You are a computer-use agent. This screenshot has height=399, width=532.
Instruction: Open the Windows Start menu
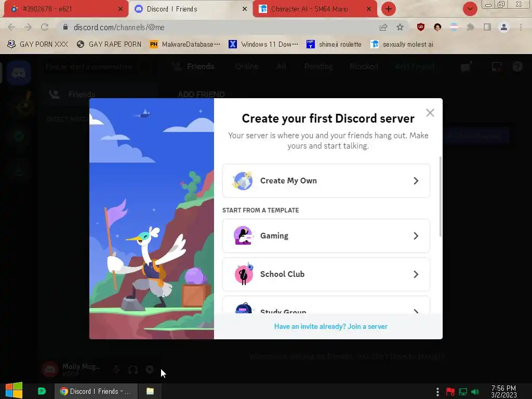point(14,391)
